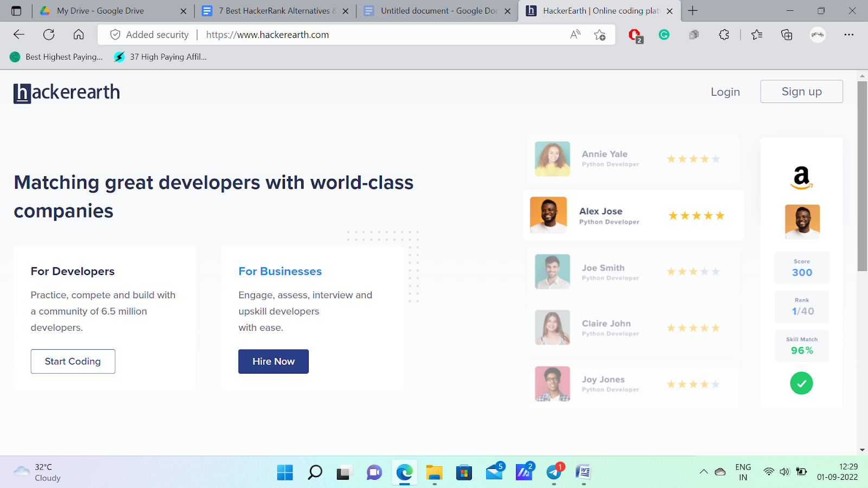Open the extensions puzzle icon

click(724, 35)
